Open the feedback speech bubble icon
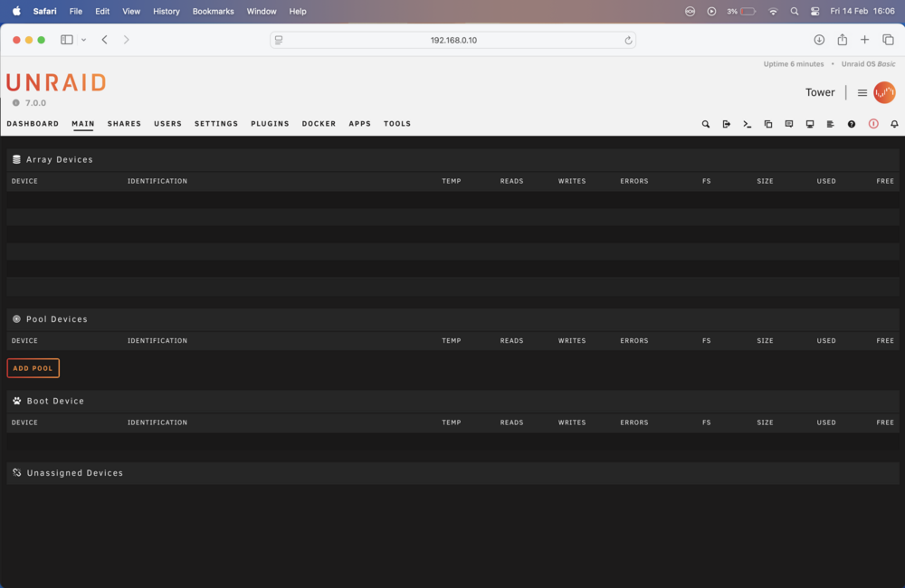This screenshot has width=905, height=588. point(788,124)
